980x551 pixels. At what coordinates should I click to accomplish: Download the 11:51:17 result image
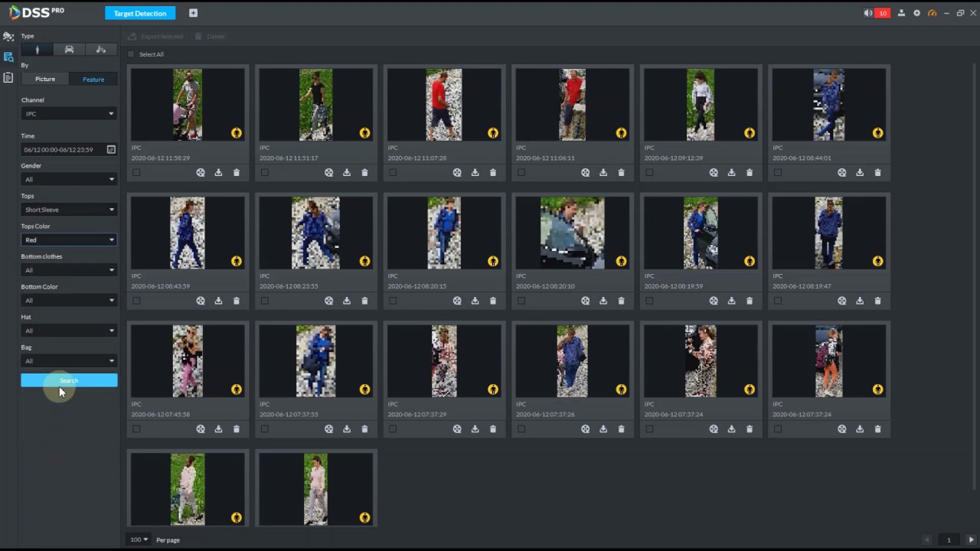click(347, 173)
